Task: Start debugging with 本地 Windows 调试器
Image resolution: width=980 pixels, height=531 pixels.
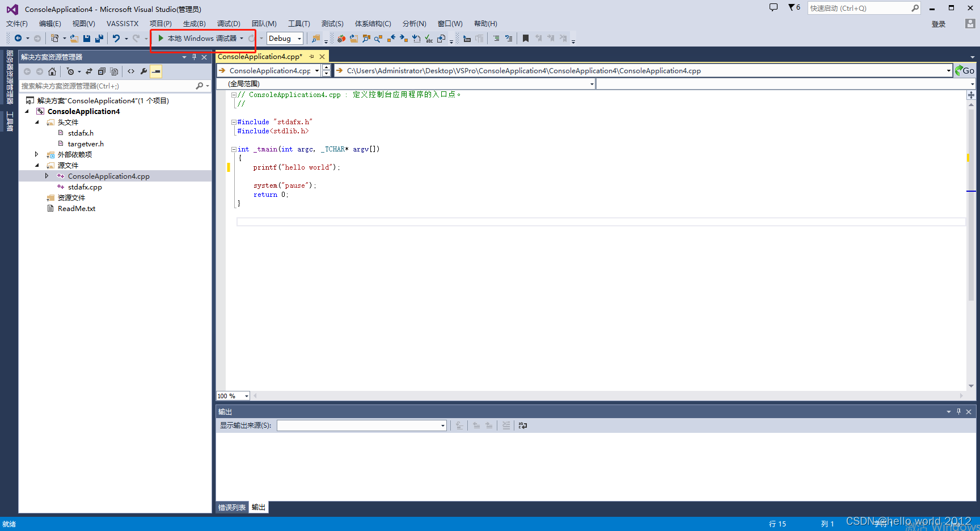Action: 197,39
